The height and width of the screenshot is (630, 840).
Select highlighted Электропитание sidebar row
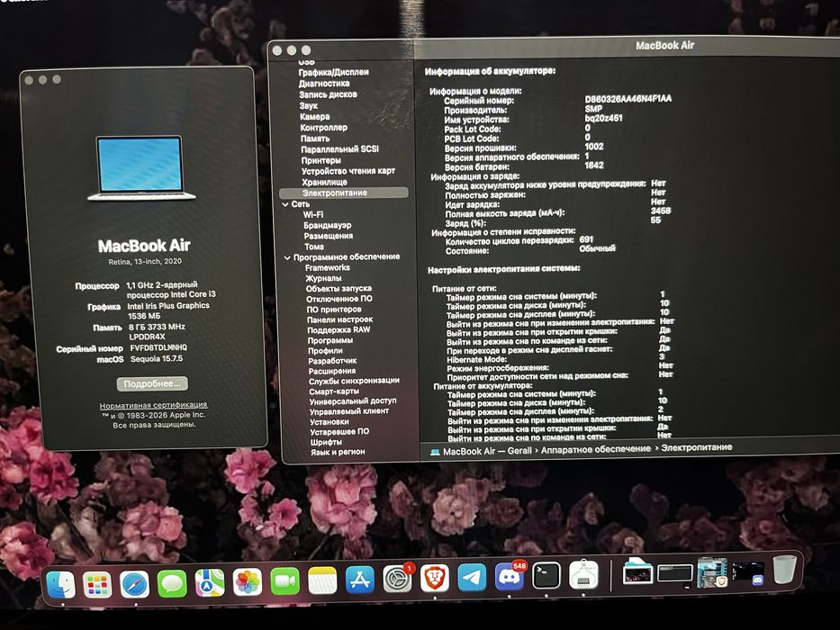coord(343,193)
